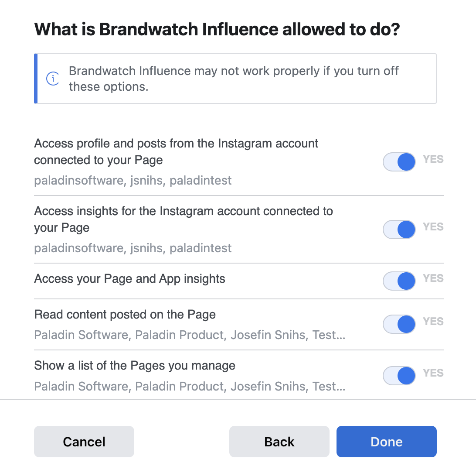
Task: Toggle Instagram insights access switch
Action: [x=399, y=230]
